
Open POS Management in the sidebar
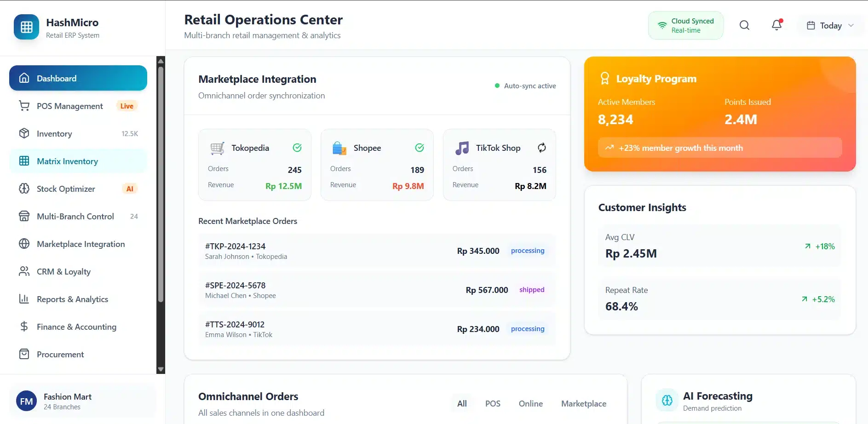click(x=78, y=106)
